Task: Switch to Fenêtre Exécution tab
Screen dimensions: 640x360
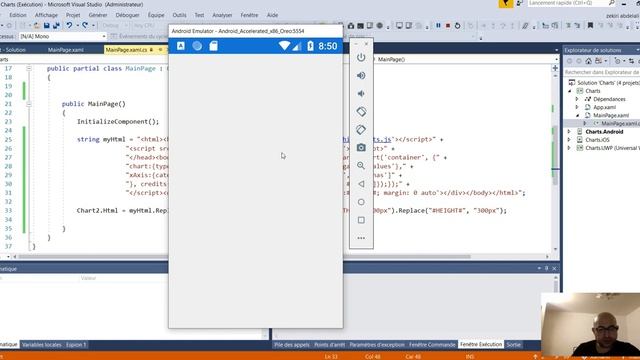Action: 481,344
